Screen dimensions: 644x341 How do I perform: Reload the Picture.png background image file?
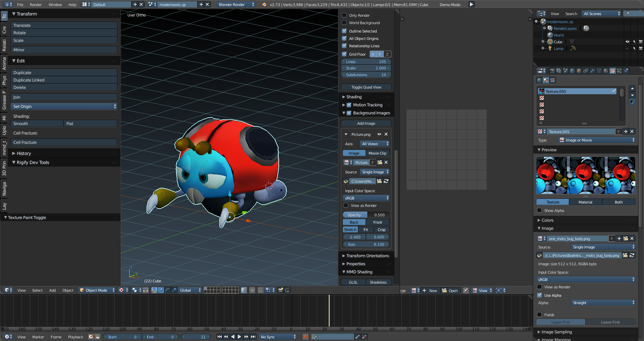pyautogui.click(x=386, y=181)
